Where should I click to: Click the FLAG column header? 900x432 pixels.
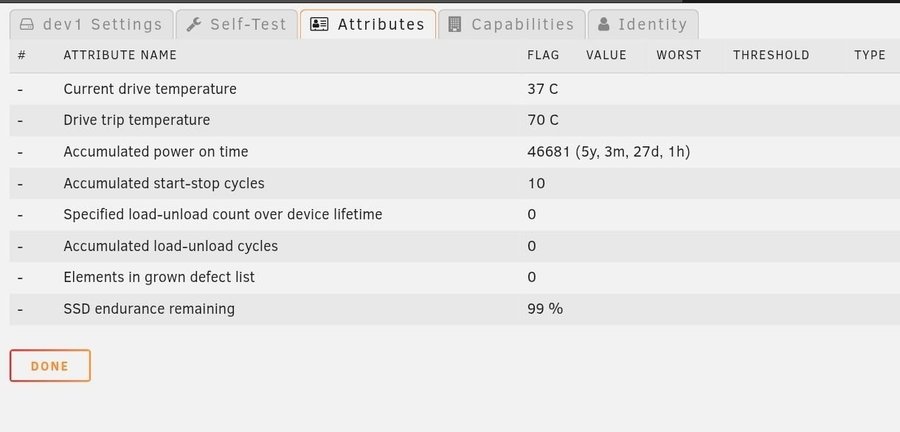543,55
